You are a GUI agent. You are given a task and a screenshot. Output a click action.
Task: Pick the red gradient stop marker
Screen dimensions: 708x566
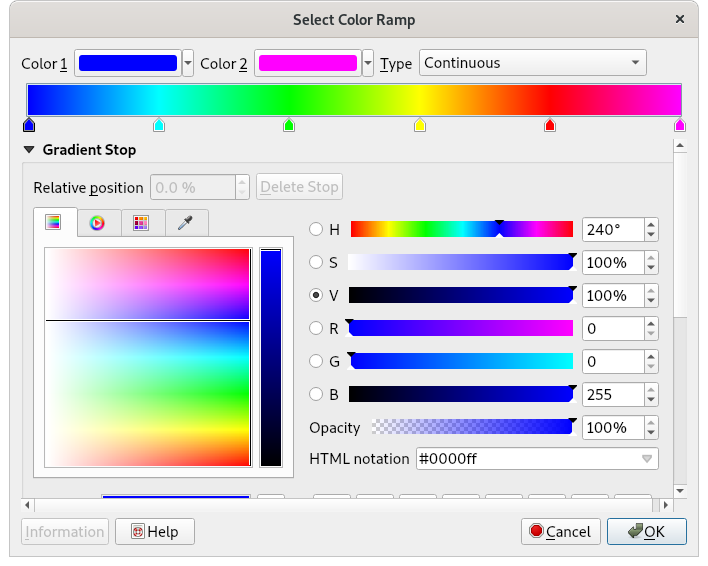pos(550,125)
